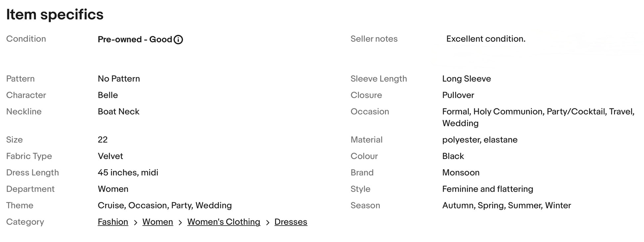Click the Item specifics heading
644x242 pixels.
tap(55, 15)
